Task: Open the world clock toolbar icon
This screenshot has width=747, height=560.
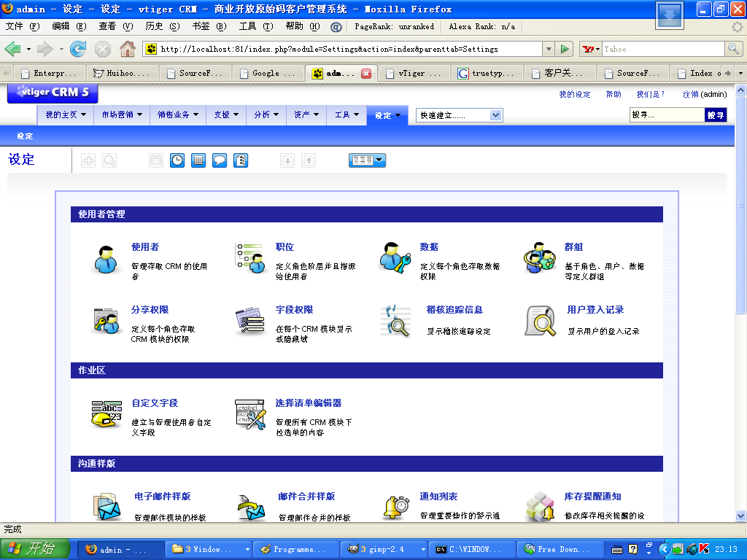Action: [x=177, y=160]
